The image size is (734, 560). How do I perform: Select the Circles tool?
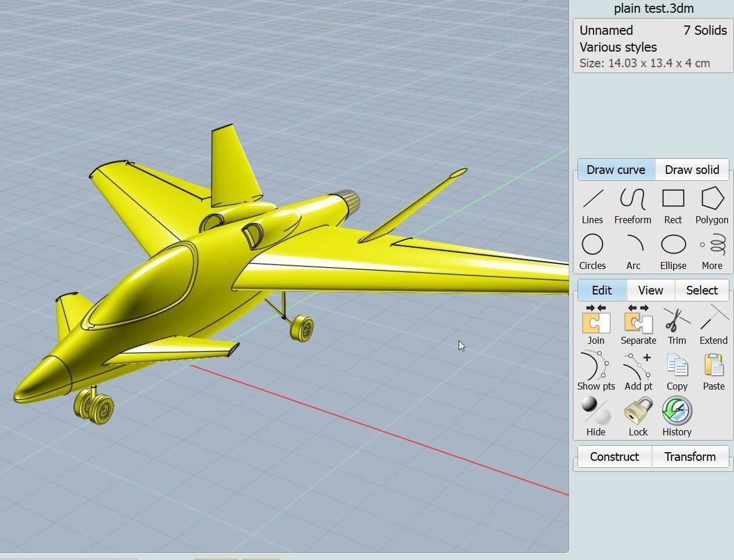[x=593, y=252]
